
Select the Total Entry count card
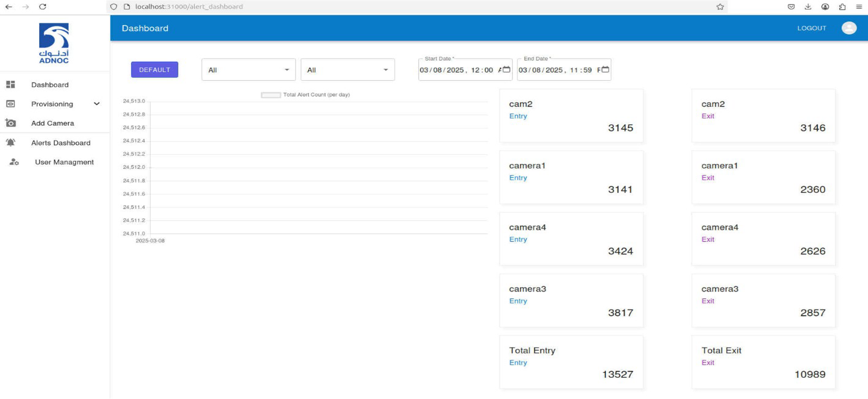571,362
